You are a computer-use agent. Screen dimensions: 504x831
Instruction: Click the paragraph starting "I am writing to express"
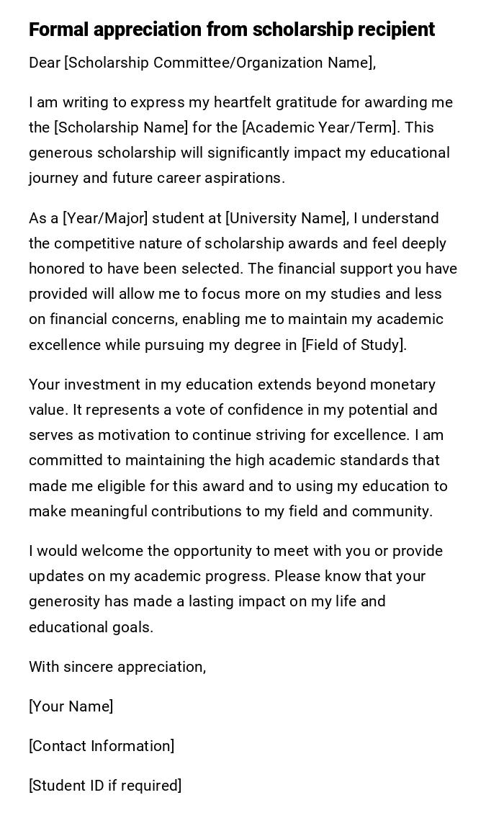(240, 140)
